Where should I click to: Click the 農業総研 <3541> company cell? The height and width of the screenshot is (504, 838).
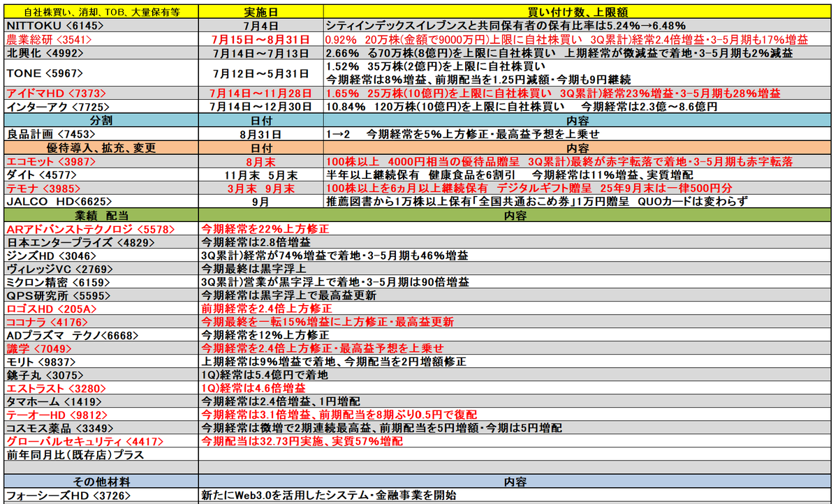(x=101, y=39)
